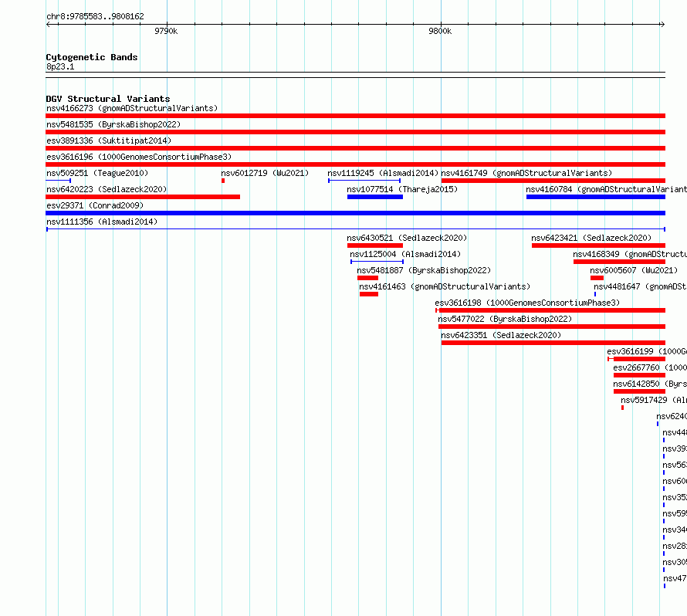Select the blue bar of nsv4160784
The image size is (687, 616).
596,197
